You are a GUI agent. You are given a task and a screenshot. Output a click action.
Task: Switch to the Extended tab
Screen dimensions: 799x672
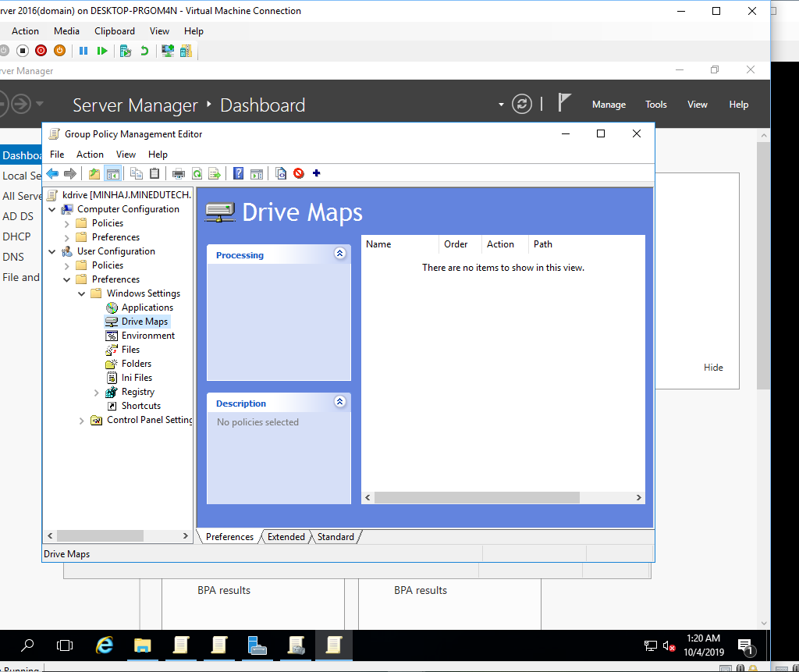(x=286, y=537)
